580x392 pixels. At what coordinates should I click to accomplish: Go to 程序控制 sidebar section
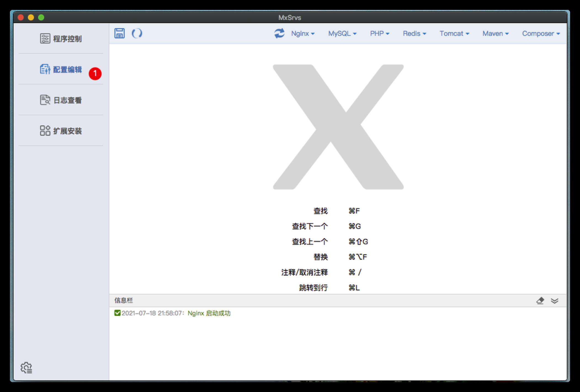61,39
